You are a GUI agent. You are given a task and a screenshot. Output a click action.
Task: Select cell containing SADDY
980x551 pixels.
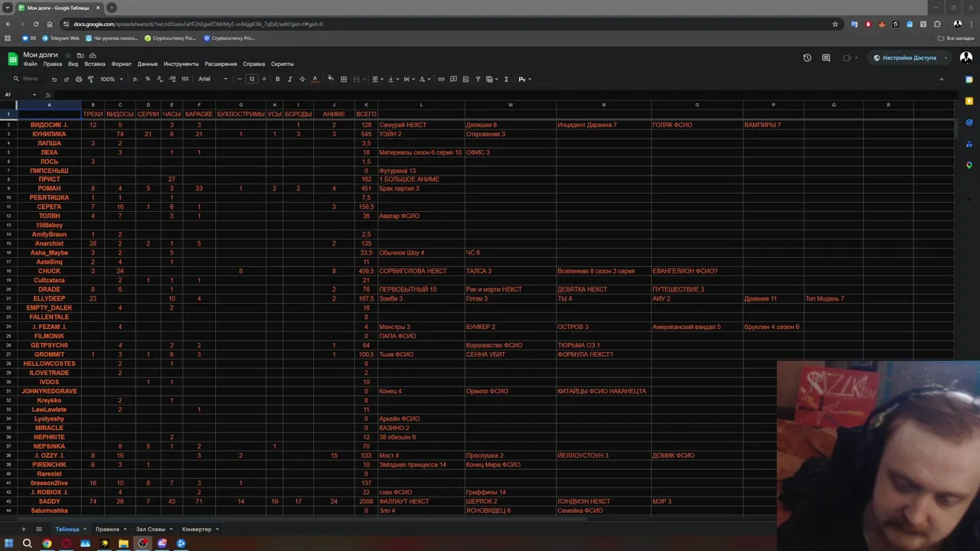[x=49, y=501]
